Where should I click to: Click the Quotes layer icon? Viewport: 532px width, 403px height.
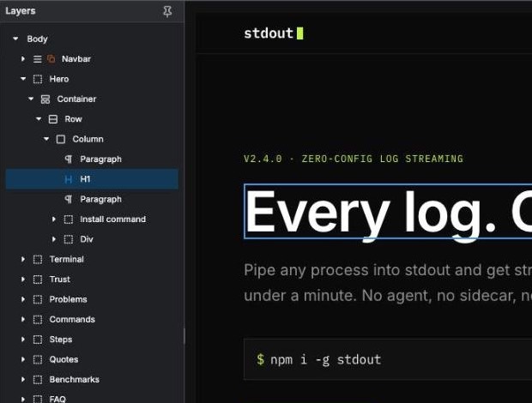click(38, 359)
